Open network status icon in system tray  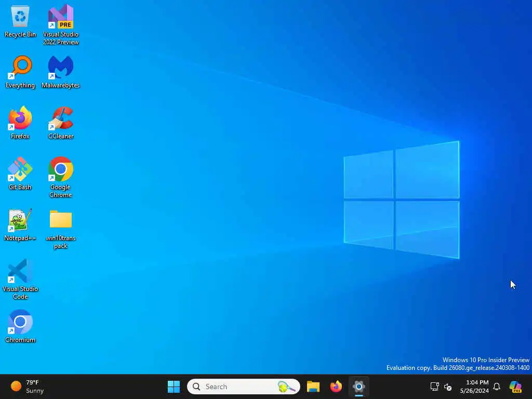tap(435, 387)
